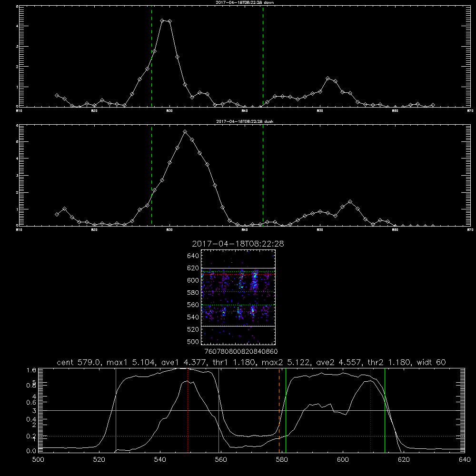
Task: Select the "widt 60" statistic text
Action: pos(431,362)
